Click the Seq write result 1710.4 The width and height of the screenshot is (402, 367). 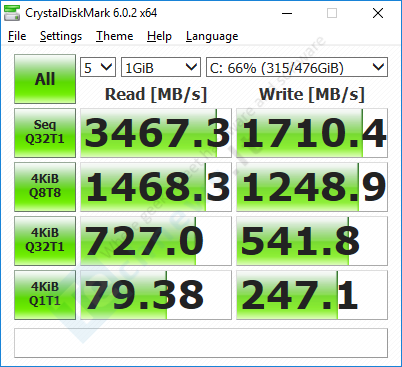click(312, 133)
